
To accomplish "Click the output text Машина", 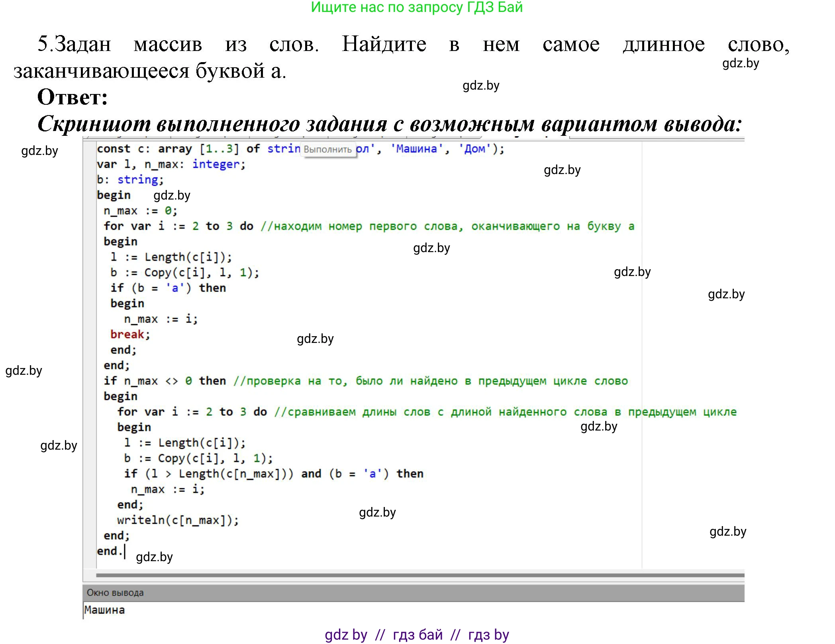I will tap(104, 610).
